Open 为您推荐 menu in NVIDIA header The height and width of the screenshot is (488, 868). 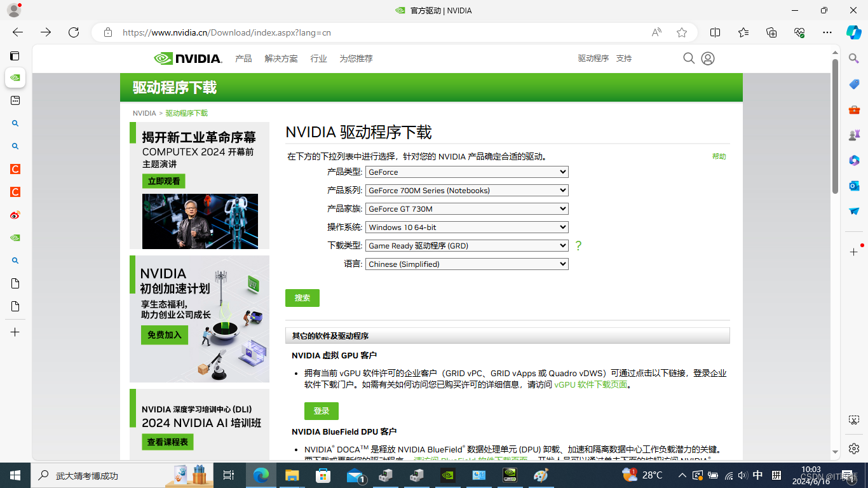356,58
